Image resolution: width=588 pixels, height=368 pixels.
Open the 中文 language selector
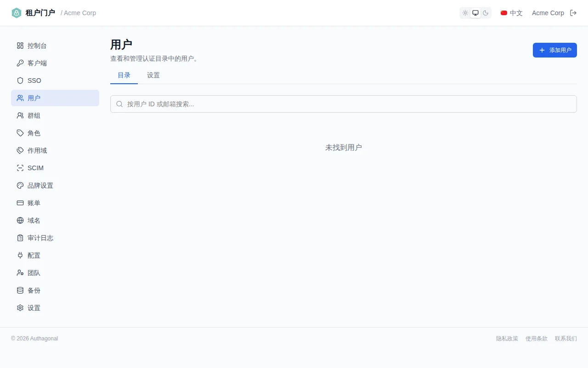512,13
